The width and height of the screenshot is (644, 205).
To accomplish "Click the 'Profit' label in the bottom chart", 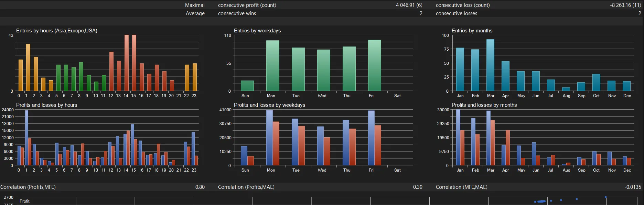I will (x=24, y=201).
